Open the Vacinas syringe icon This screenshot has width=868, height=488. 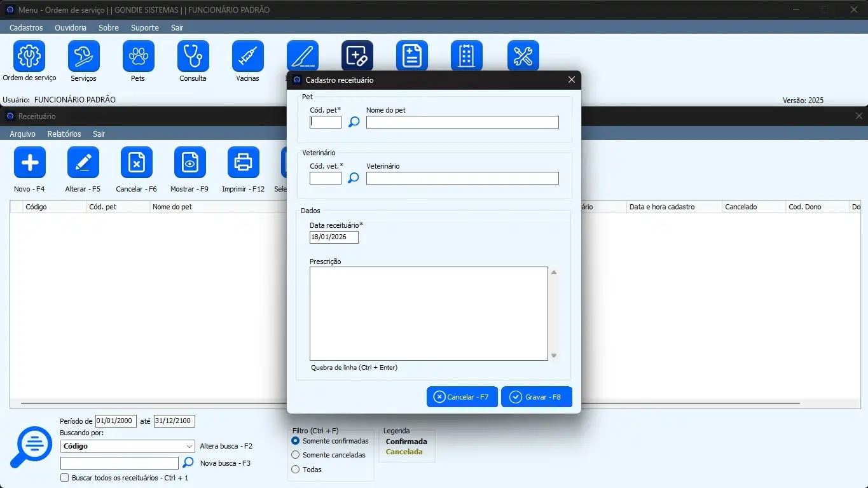(247, 57)
